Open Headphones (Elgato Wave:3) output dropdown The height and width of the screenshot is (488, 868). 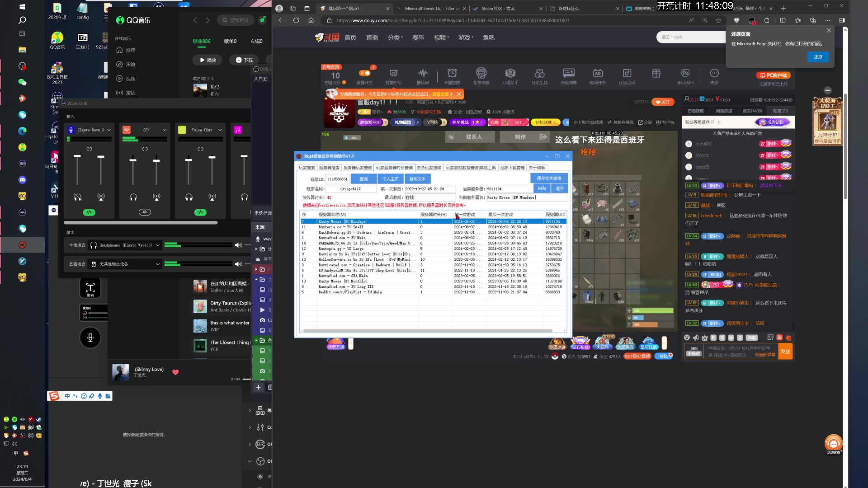click(x=158, y=245)
